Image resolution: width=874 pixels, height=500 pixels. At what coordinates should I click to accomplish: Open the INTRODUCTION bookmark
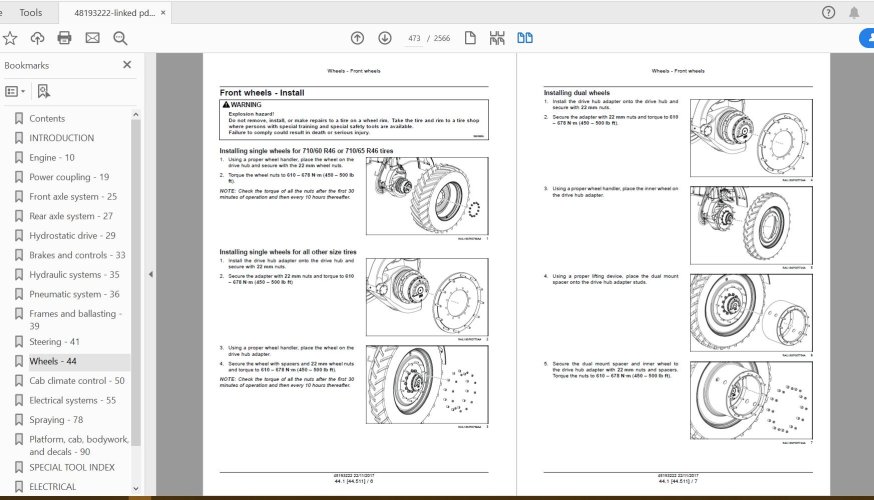pos(61,138)
